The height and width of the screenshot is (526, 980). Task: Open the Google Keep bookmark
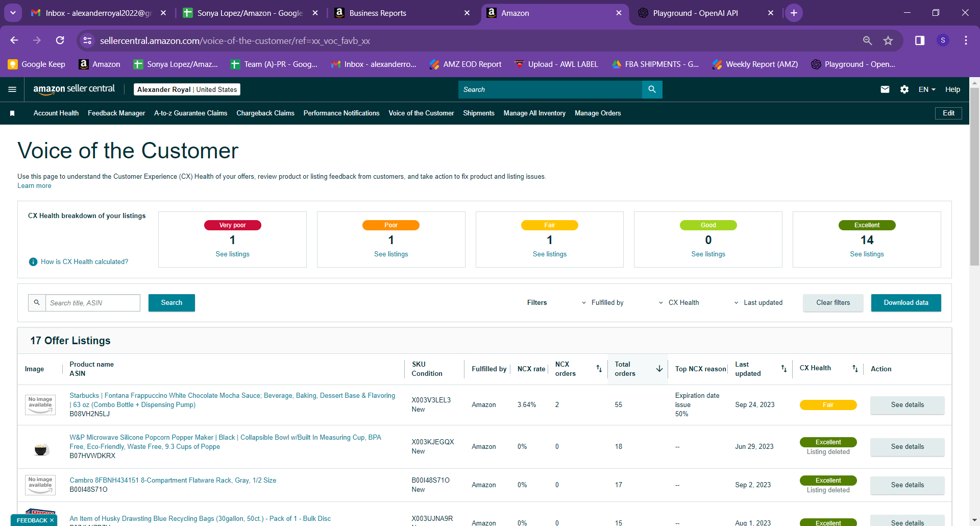pyautogui.click(x=37, y=64)
